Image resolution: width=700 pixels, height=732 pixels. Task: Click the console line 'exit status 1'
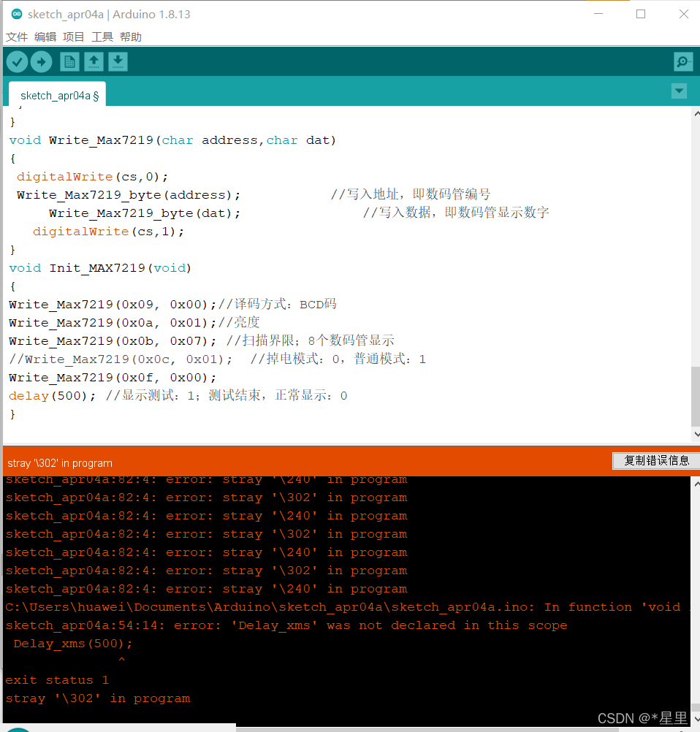point(57,679)
